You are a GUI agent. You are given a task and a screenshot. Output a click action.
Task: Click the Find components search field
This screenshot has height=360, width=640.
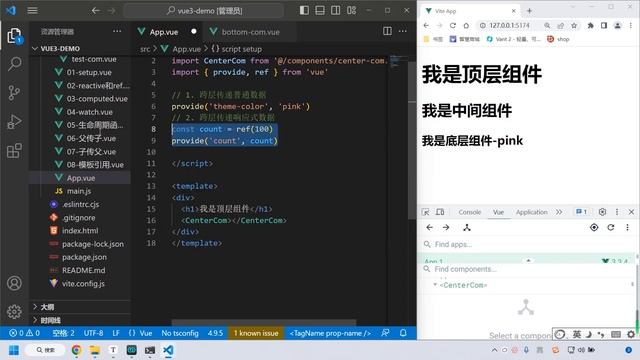(x=527, y=269)
